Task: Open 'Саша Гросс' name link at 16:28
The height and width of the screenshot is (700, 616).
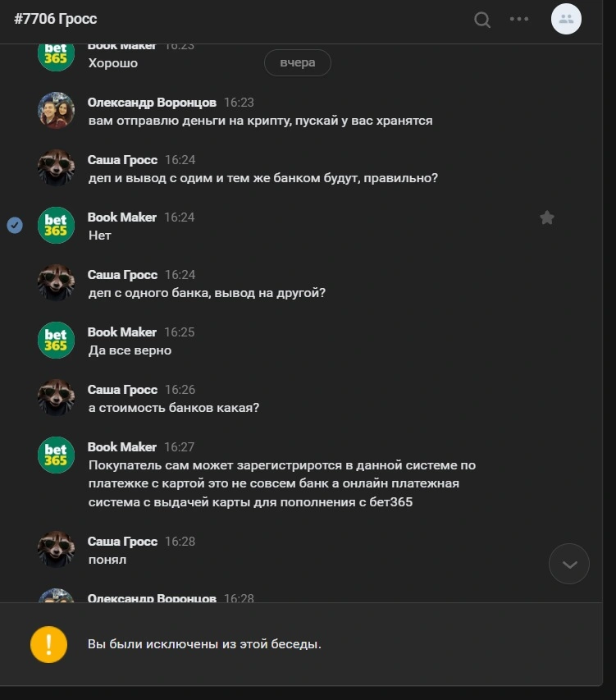Action: coord(122,541)
